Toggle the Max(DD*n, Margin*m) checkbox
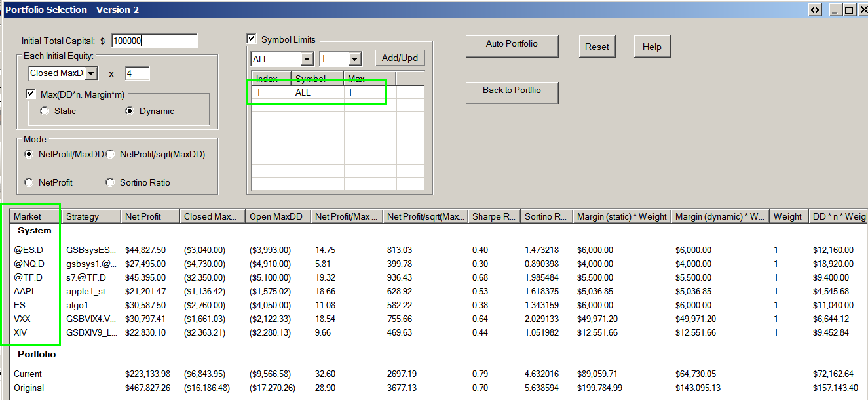The image size is (868, 400). pyautogui.click(x=31, y=94)
